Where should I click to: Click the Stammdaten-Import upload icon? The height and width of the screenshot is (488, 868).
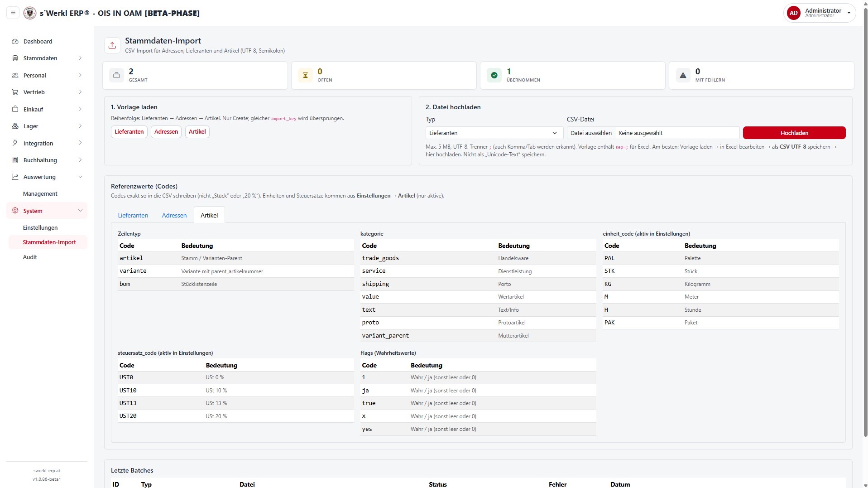pyautogui.click(x=112, y=45)
